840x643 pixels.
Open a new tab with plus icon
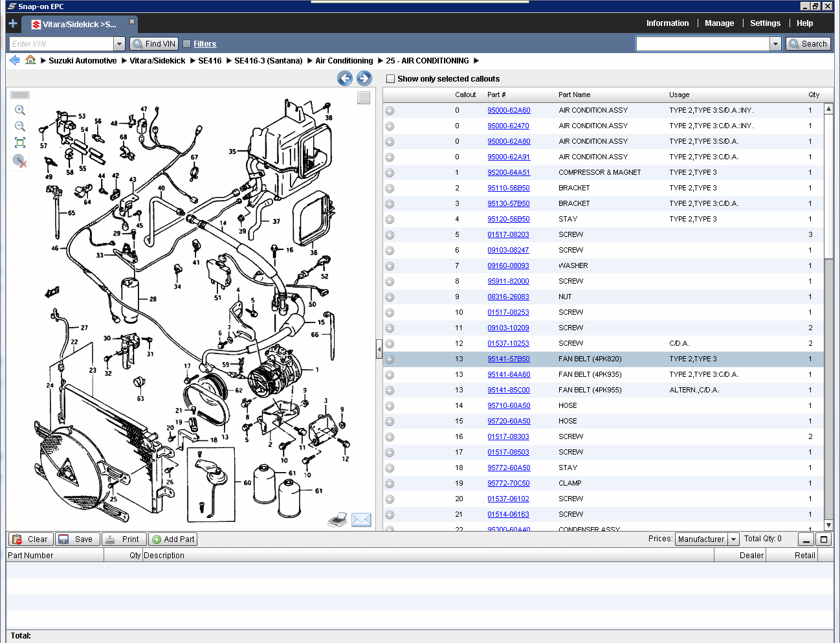point(13,23)
